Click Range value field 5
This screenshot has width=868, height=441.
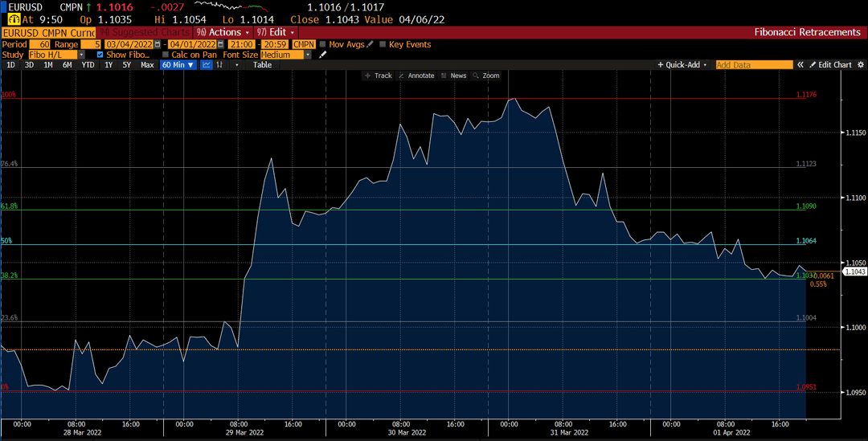point(92,44)
